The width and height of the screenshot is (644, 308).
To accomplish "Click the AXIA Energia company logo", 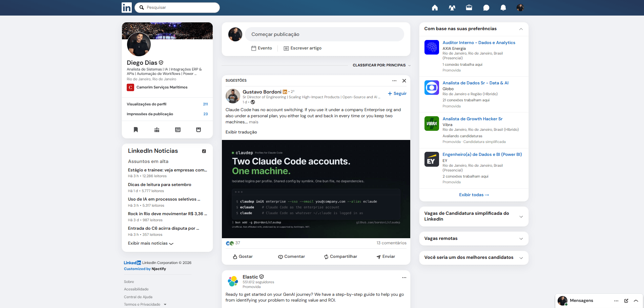I will 432,47.
